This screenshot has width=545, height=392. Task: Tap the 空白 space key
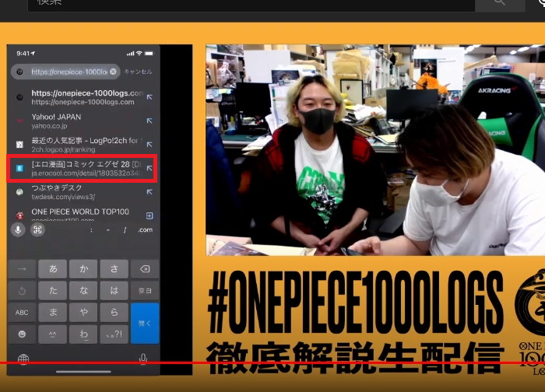pyautogui.click(x=145, y=291)
